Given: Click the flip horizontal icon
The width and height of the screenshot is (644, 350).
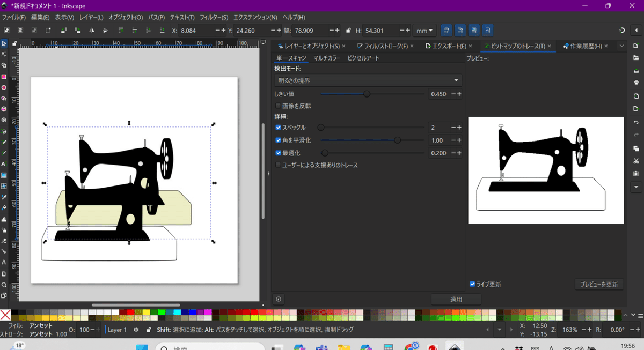Looking at the screenshot, I should click(92, 31).
